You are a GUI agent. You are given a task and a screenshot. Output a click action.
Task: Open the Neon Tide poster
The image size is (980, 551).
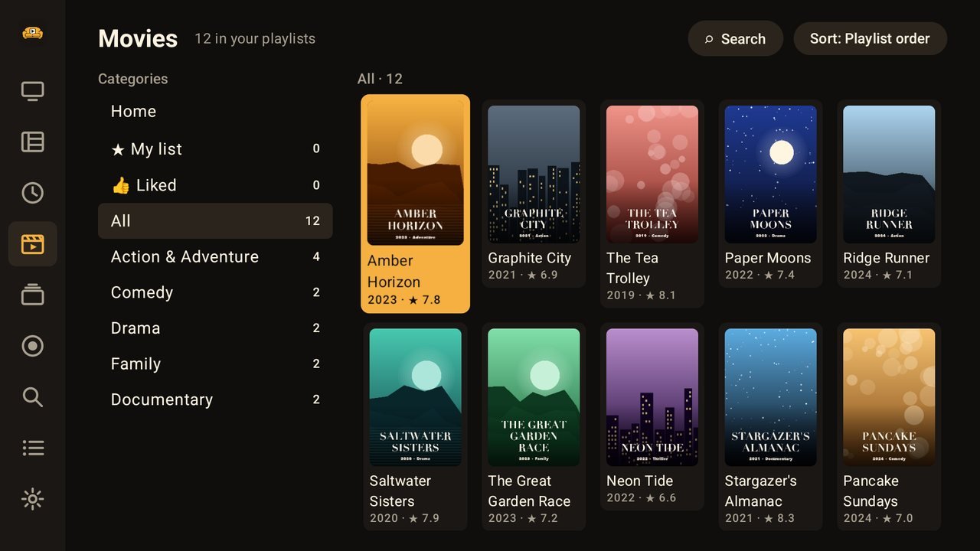point(652,397)
